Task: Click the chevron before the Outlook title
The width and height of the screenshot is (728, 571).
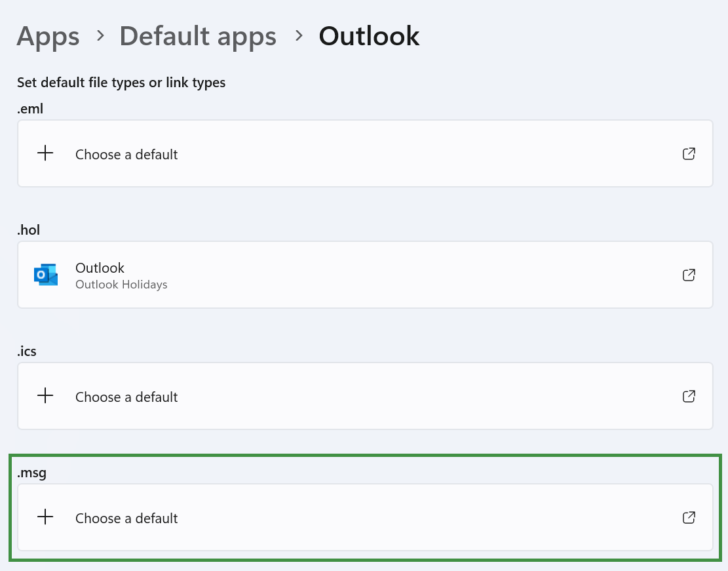Action: pyautogui.click(x=299, y=36)
